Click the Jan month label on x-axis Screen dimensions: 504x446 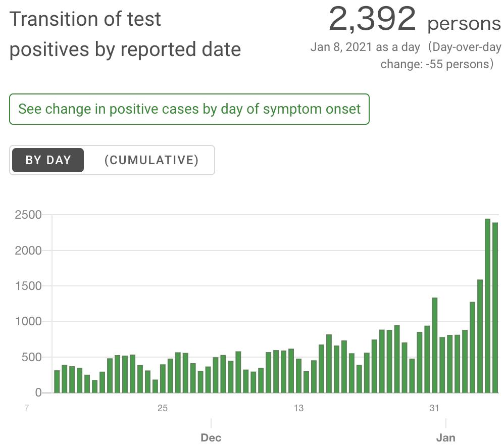click(x=446, y=437)
